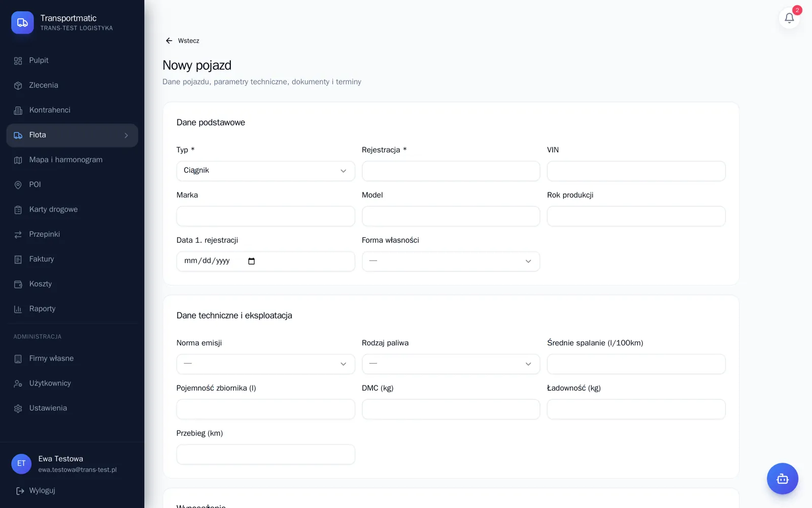Go to Zlecenia in sidebar
The width and height of the screenshot is (812, 508).
coord(72,85)
